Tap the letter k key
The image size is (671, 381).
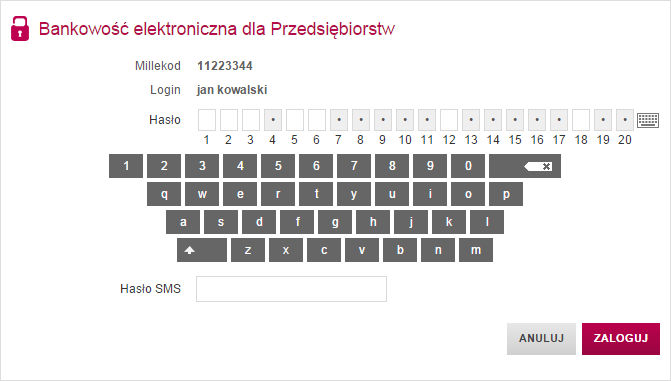point(449,222)
